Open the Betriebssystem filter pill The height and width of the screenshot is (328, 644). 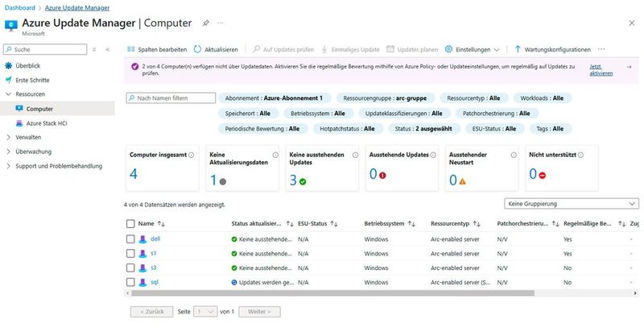318,114
